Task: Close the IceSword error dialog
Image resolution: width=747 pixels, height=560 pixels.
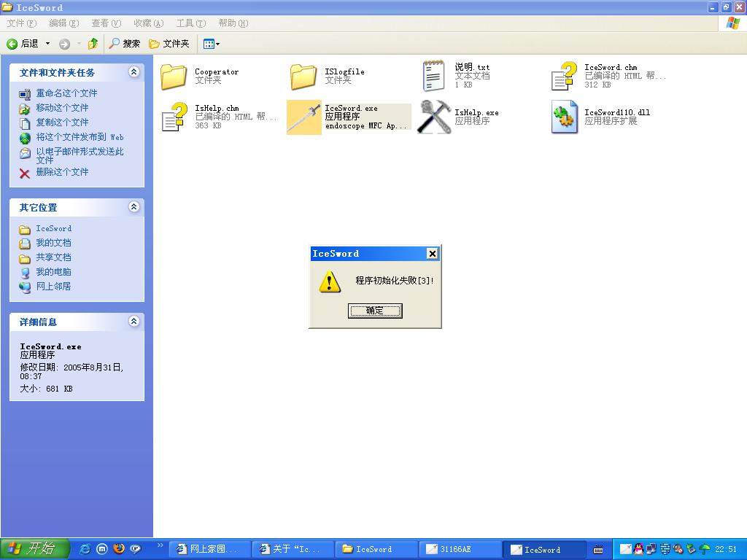Action: coord(432,254)
